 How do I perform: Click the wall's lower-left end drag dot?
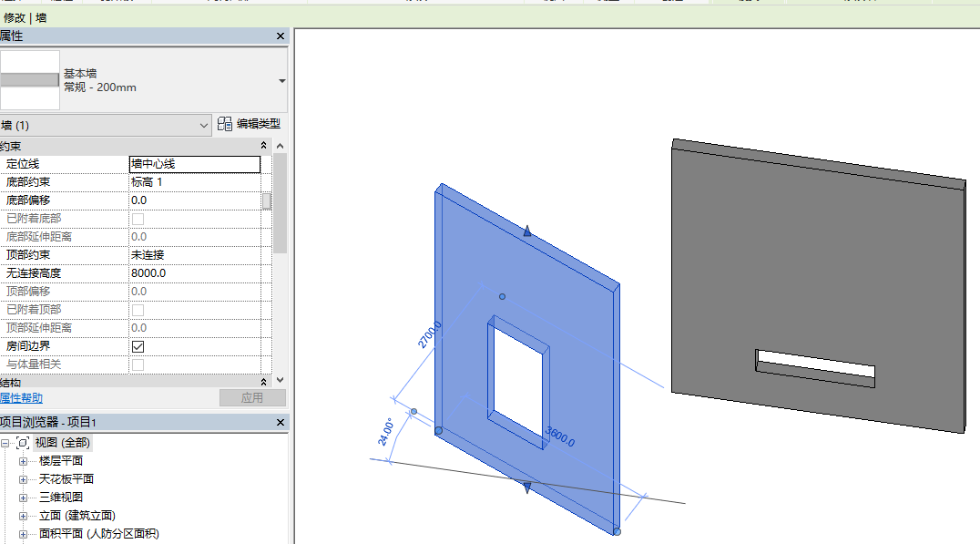(439, 431)
